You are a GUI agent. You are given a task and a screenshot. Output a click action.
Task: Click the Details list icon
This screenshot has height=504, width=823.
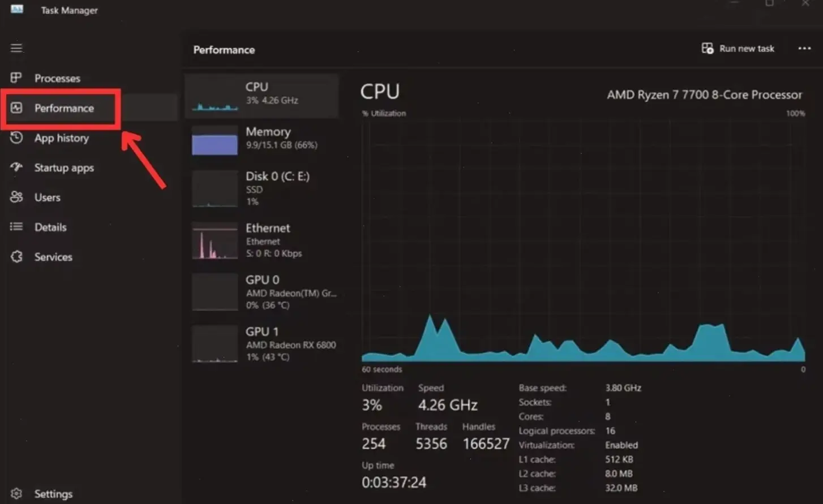pyautogui.click(x=16, y=227)
